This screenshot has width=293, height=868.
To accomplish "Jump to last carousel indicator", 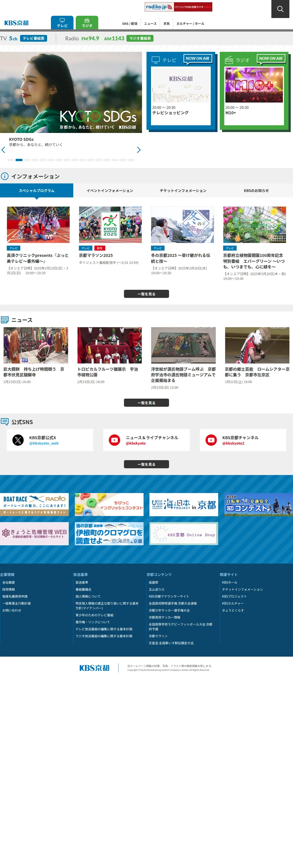I will point(131,160).
